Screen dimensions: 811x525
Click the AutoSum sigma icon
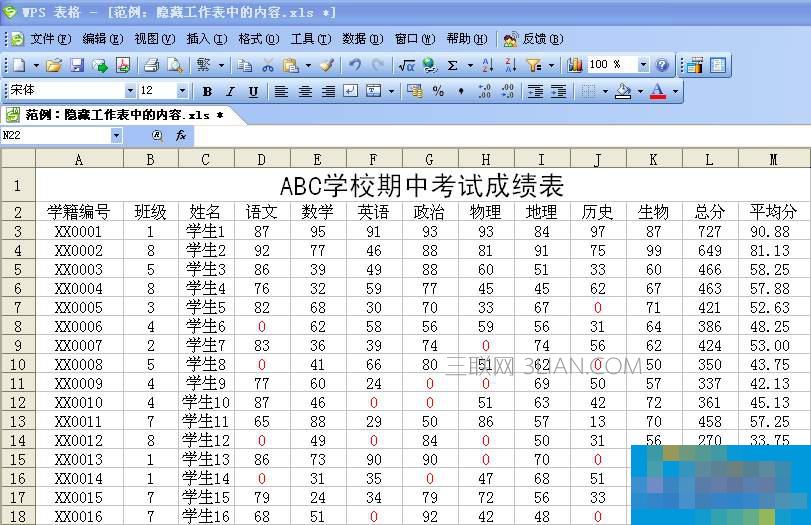[x=453, y=65]
